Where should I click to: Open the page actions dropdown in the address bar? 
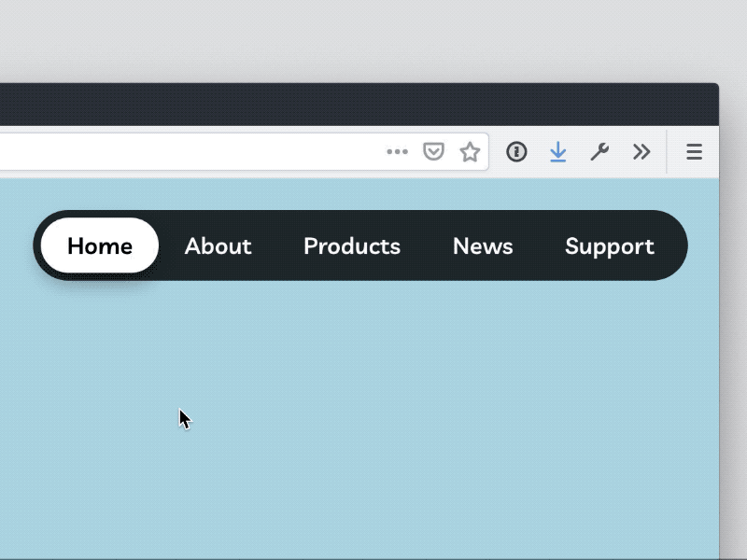397,151
